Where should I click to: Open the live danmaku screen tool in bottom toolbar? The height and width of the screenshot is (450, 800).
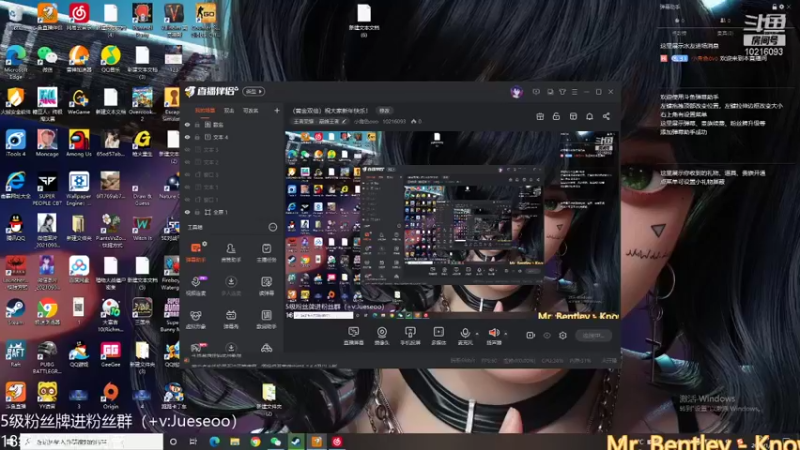tap(353, 336)
